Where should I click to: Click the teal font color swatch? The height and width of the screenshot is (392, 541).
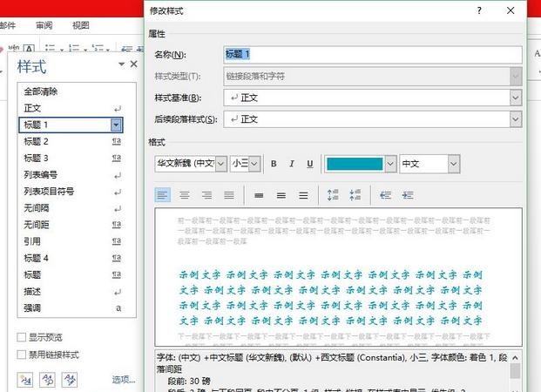[x=354, y=164]
